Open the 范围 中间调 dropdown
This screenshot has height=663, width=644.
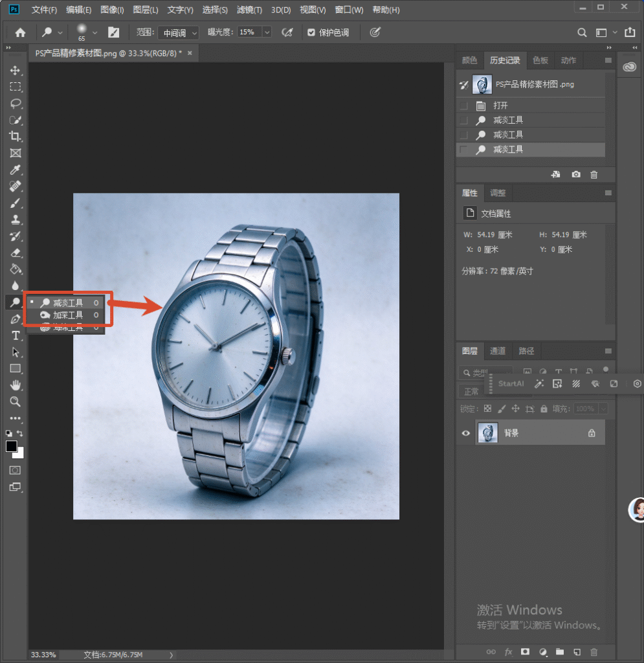coord(178,32)
